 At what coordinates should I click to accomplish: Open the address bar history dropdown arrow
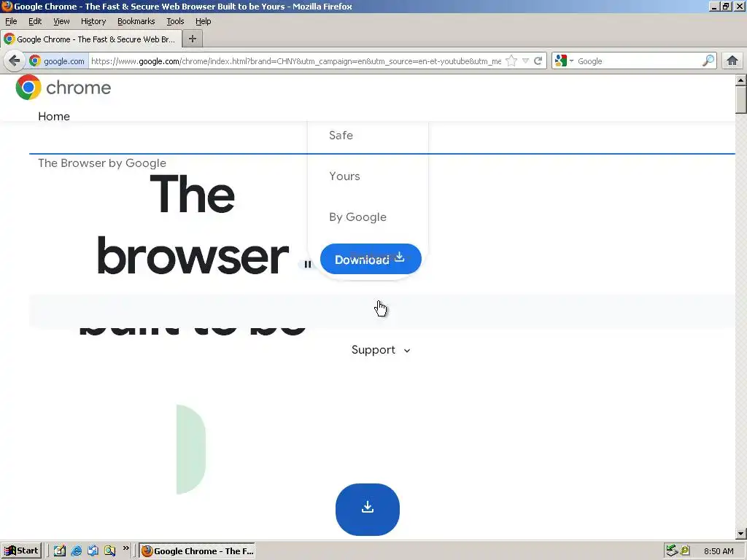(x=525, y=61)
